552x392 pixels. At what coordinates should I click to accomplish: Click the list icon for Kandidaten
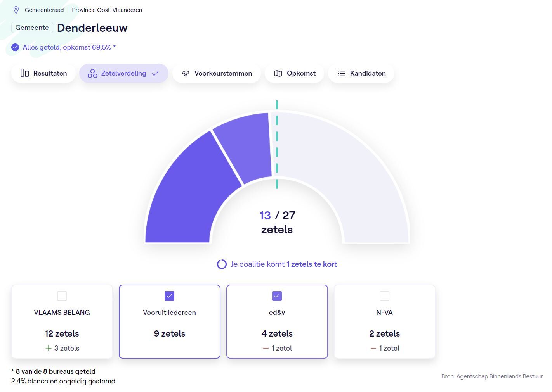(x=341, y=73)
